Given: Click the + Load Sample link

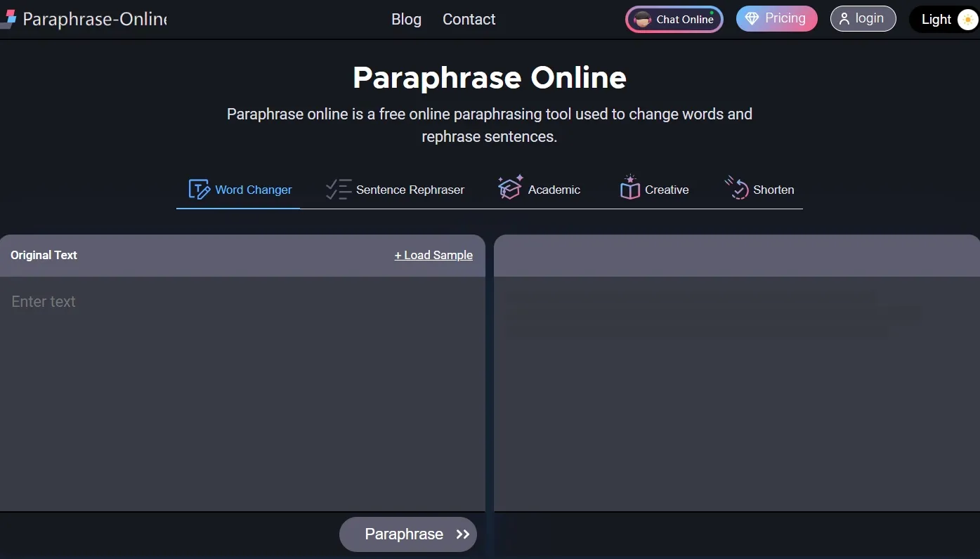Looking at the screenshot, I should tap(433, 255).
